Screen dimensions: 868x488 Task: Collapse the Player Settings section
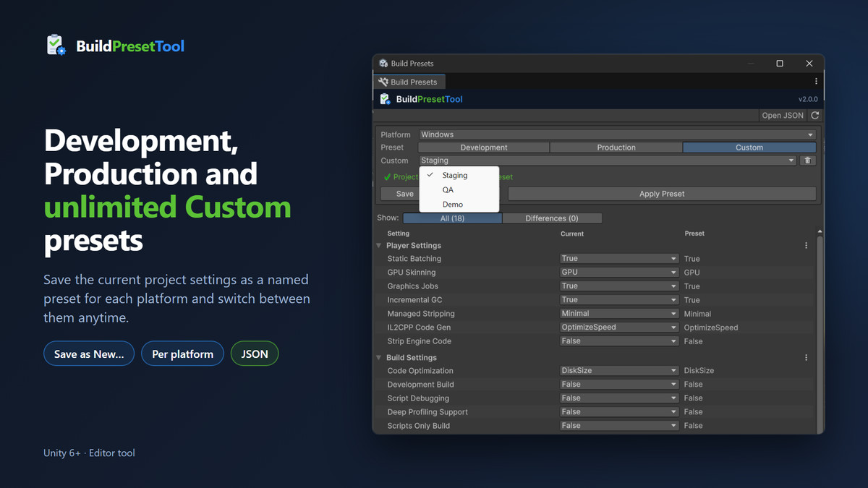pos(379,246)
